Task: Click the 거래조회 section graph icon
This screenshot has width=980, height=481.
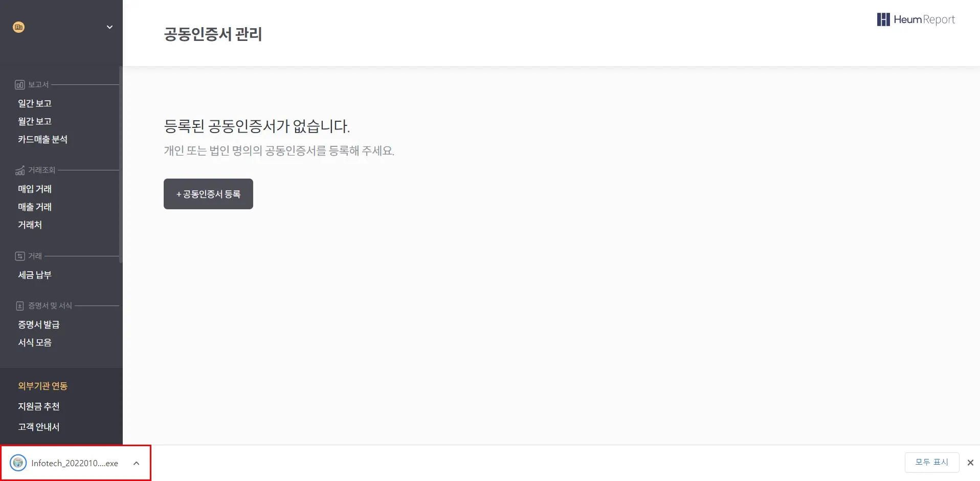Action: coord(20,170)
